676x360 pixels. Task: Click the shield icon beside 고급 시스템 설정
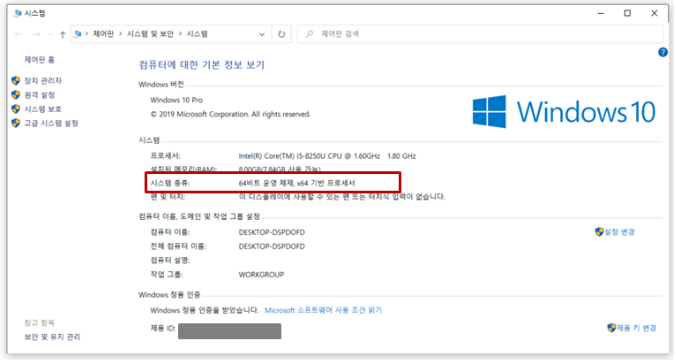[16, 123]
